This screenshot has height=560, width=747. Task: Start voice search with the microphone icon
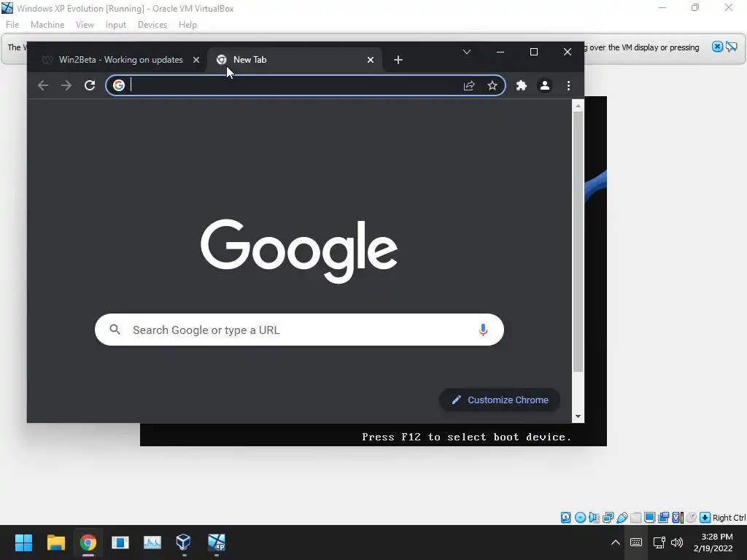point(483,330)
